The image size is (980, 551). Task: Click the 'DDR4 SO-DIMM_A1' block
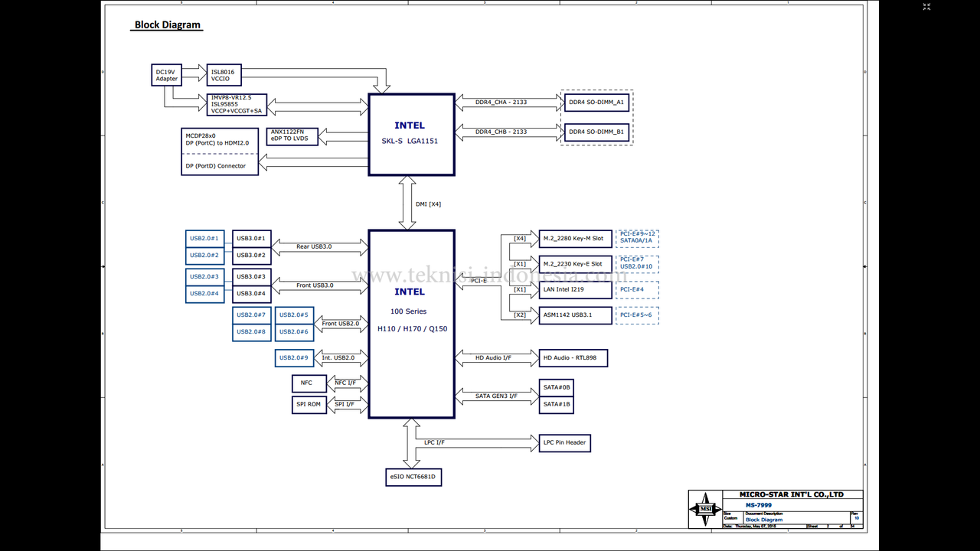[596, 102]
